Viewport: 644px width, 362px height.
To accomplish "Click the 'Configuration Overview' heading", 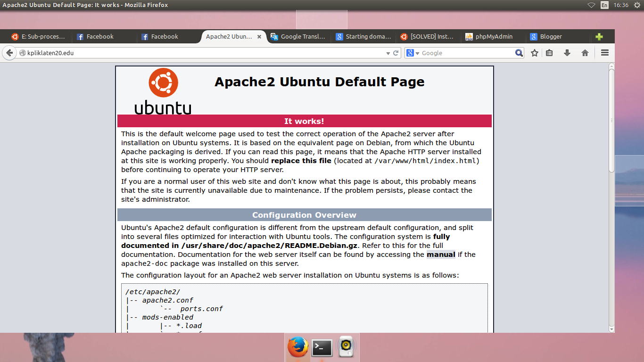I will (304, 215).
